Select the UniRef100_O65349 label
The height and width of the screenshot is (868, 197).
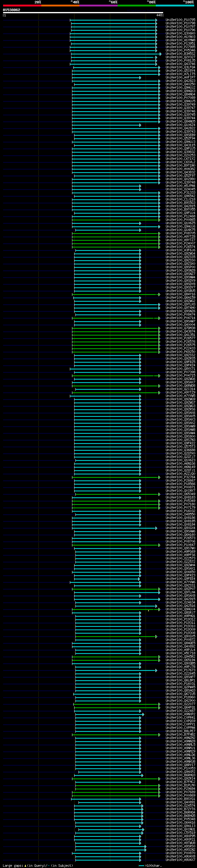tap(180, 494)
